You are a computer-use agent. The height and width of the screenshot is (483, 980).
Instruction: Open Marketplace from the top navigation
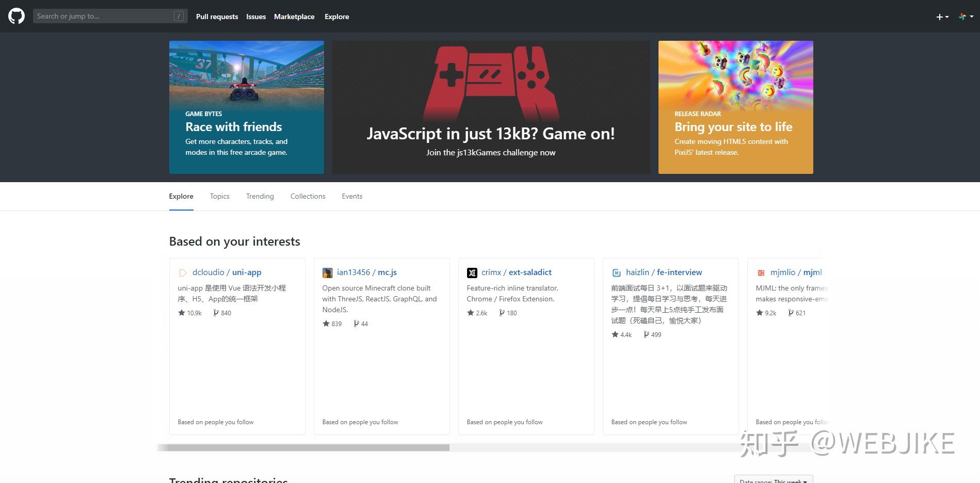coord(294,16)
